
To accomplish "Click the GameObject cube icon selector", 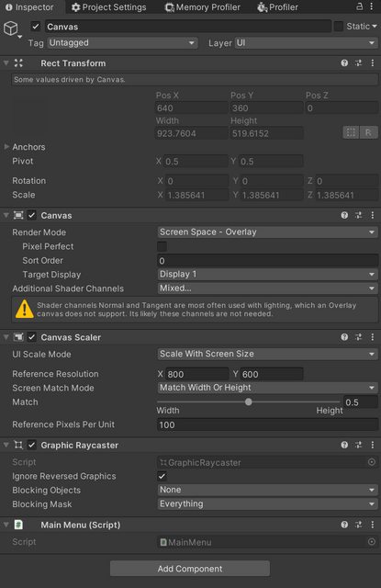I will 11,28.
